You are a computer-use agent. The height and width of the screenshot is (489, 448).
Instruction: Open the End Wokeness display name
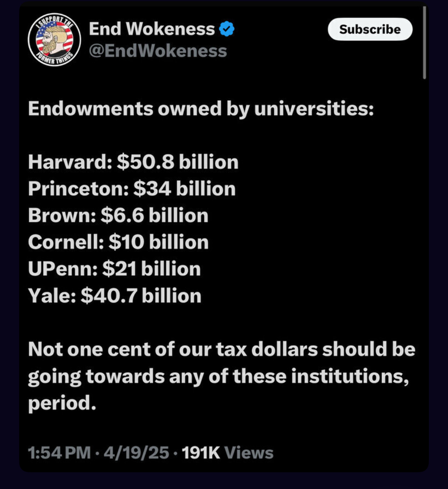coord(152,30)
